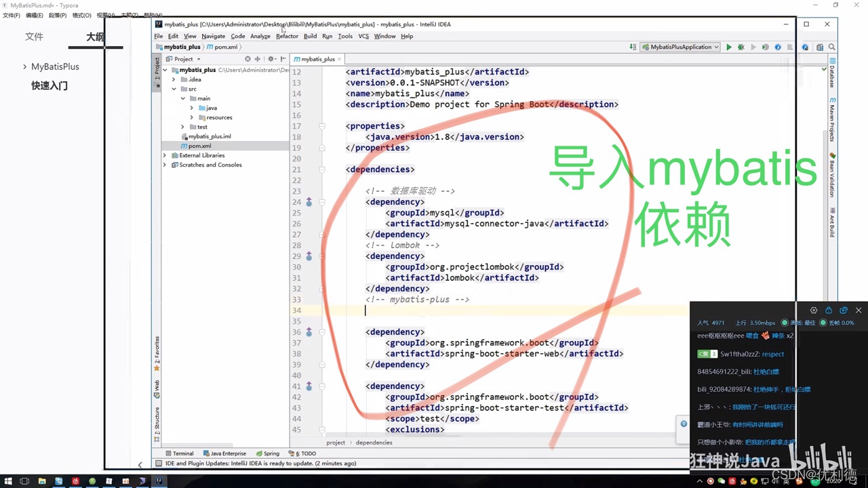Screen dimensions: 868x488
Task: Collapse the mybatis_plus root folder
Action: 165,70
